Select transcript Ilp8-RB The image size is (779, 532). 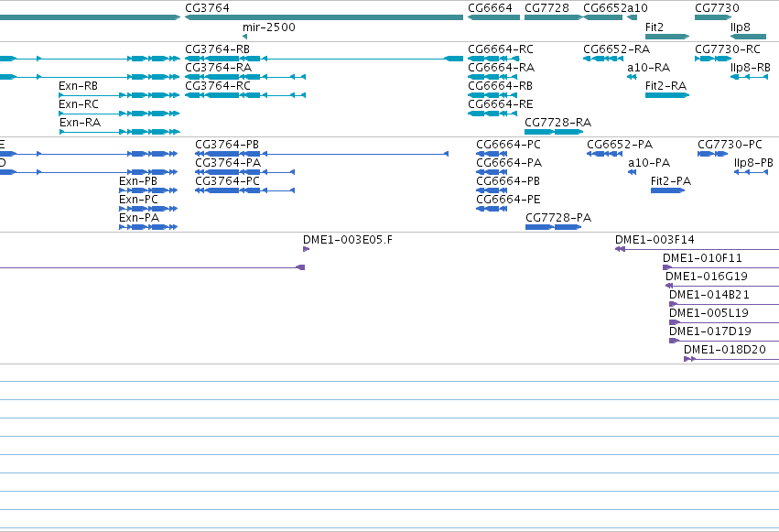[x=749, y=77]
